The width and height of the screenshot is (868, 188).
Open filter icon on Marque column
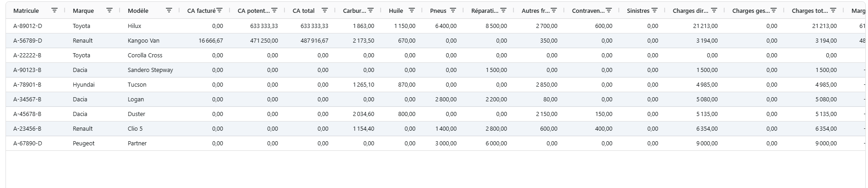click(109, 11)
